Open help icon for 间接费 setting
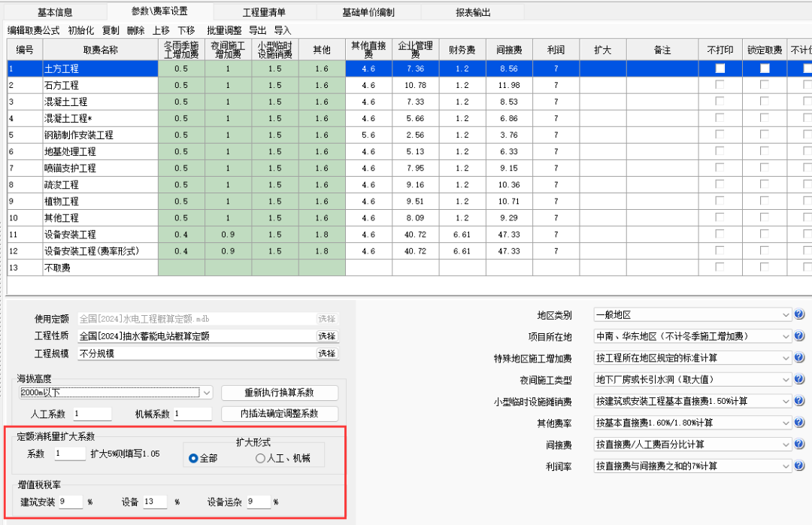This screenshot has width=812, height=525. 799,445
